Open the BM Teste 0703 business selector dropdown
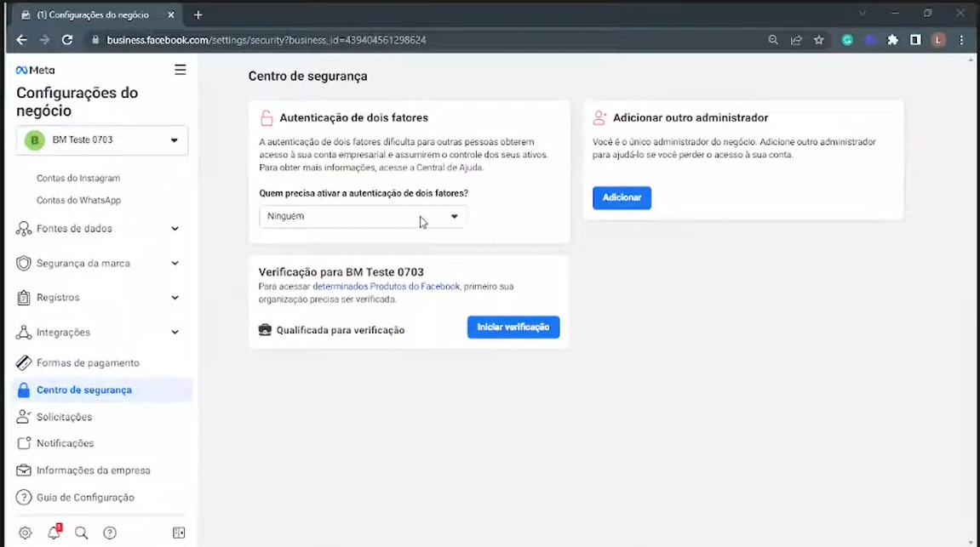Image resolution: width=980 pixels, height=547 pixels. click(102, 140)
